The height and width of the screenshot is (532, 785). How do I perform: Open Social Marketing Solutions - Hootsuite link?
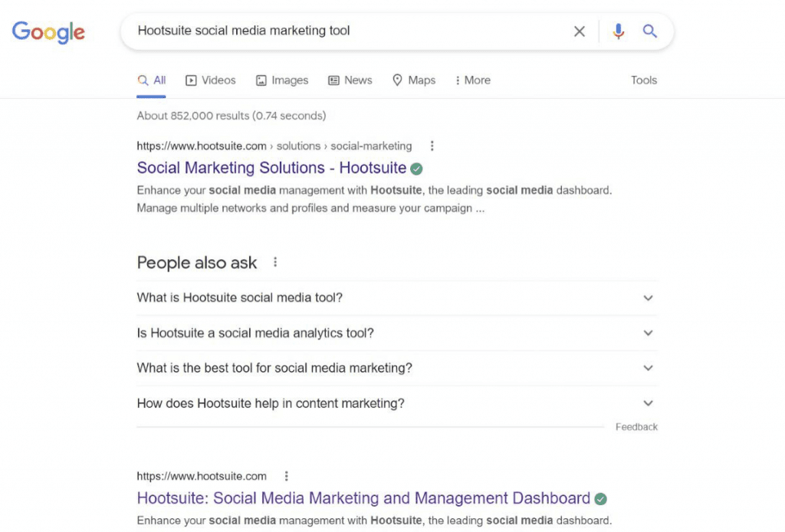pos(271,168)
